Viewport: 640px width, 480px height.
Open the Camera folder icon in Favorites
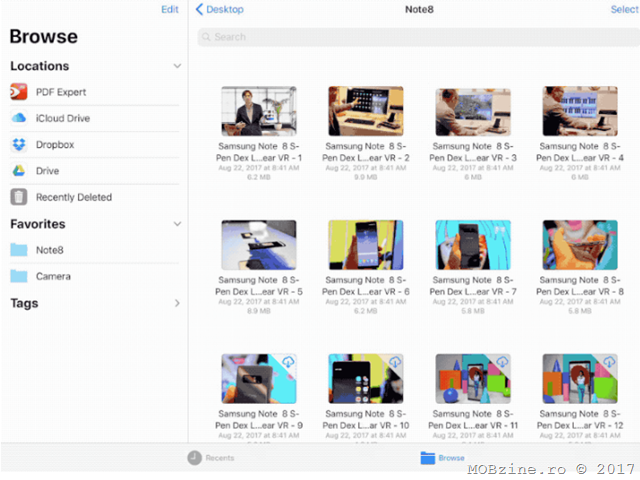coord(19,276)
